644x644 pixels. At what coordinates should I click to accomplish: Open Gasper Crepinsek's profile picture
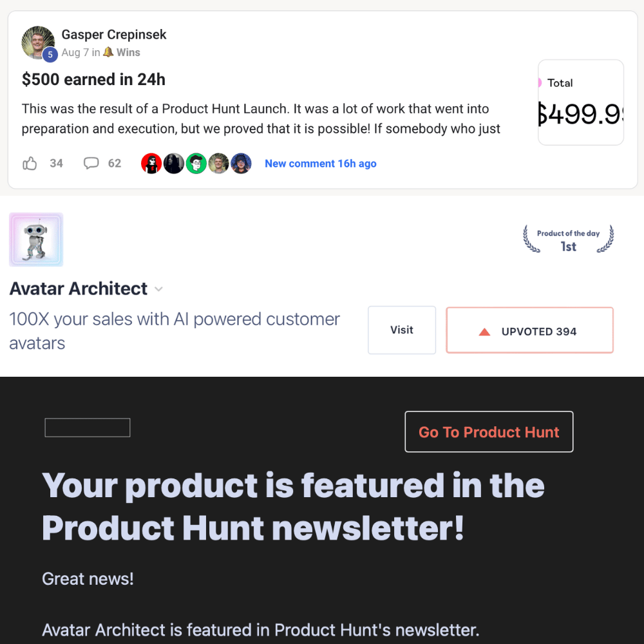click(37, 43)
